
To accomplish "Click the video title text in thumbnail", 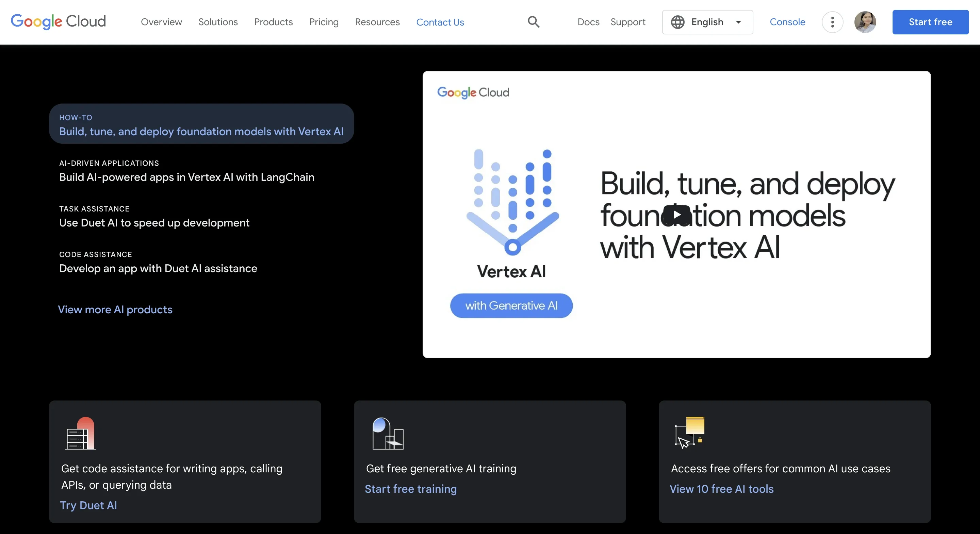I will point(748,215).
